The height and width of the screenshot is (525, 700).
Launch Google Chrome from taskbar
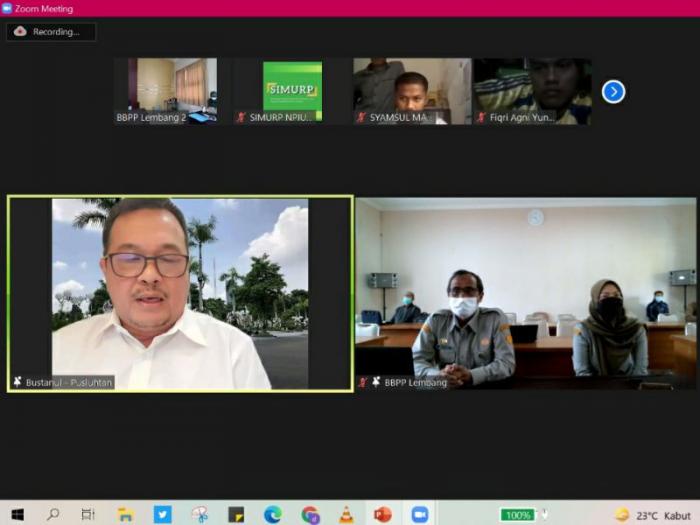point(310,514)
